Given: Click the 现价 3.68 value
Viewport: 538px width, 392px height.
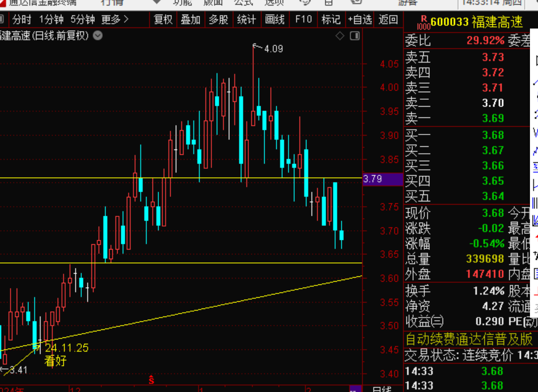Looking at the screenshot, I should (x=493, y=213).
